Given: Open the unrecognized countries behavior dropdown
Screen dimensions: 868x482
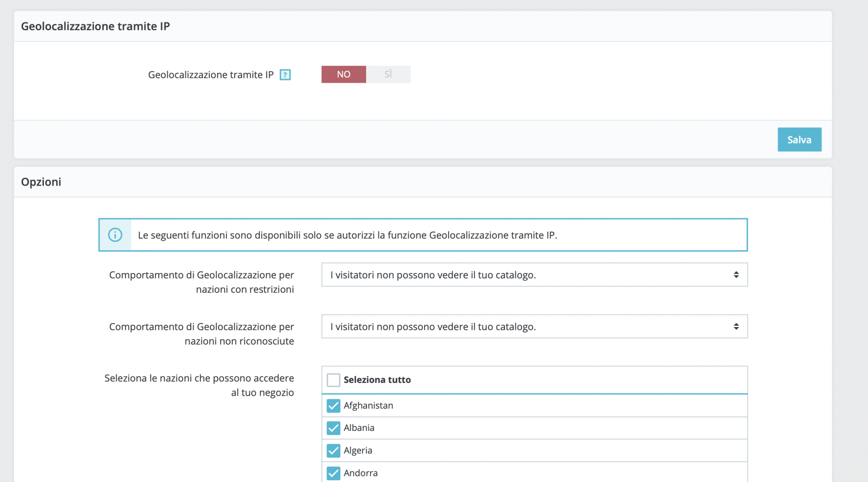Looking at the screenshot, I should 534,326.
